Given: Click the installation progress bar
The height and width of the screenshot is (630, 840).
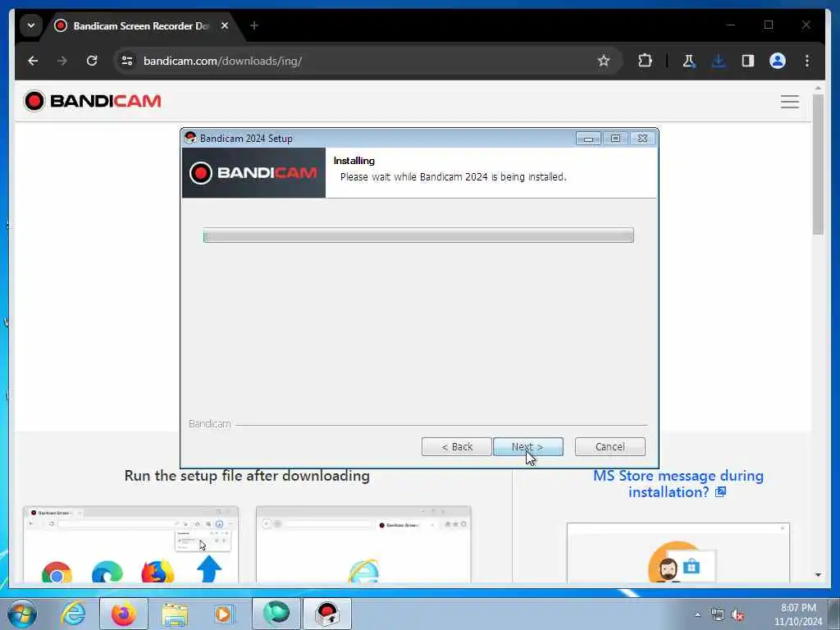Looking at the screenshot, I should 418,235.
